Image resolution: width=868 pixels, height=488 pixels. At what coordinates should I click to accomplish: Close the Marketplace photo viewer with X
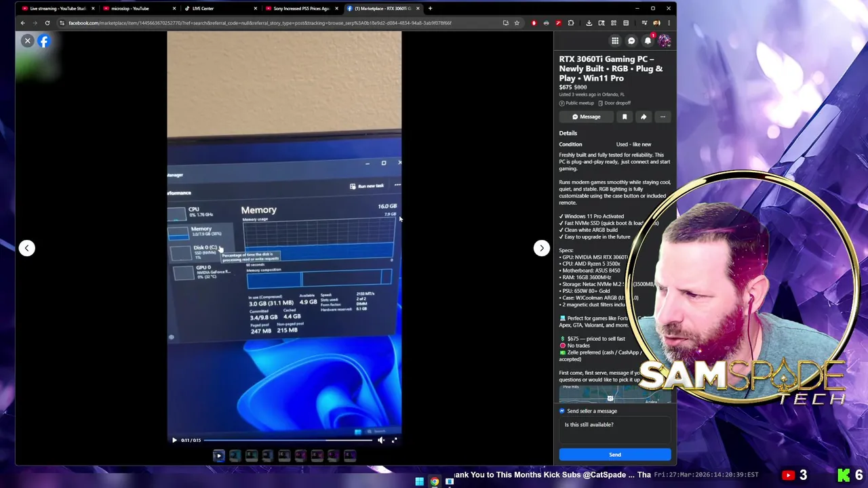coord(28,41)
